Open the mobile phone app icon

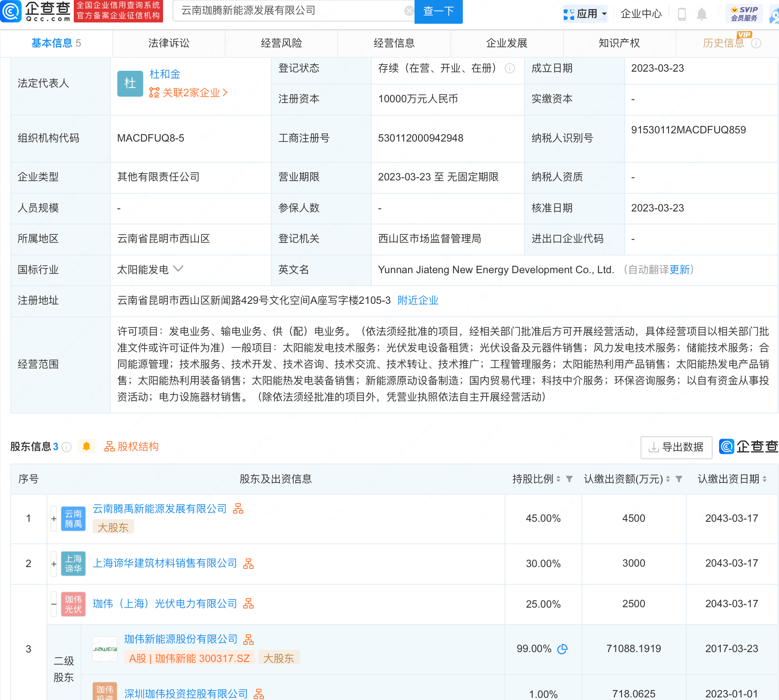tap(682, 14)
